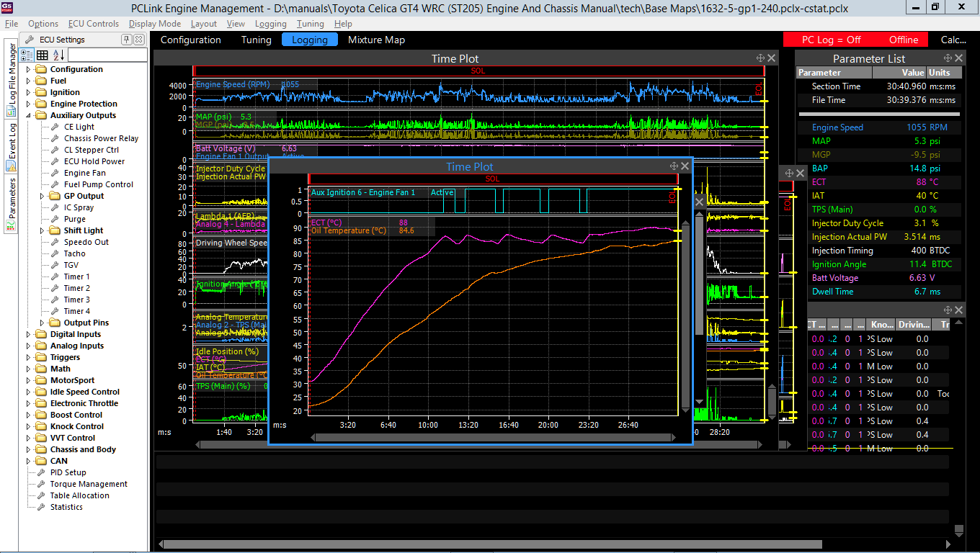Image resolution: width=980 pixels, height=553 pixels.
Task: Open the Log File Manager side tab
Action: [11, 80]
